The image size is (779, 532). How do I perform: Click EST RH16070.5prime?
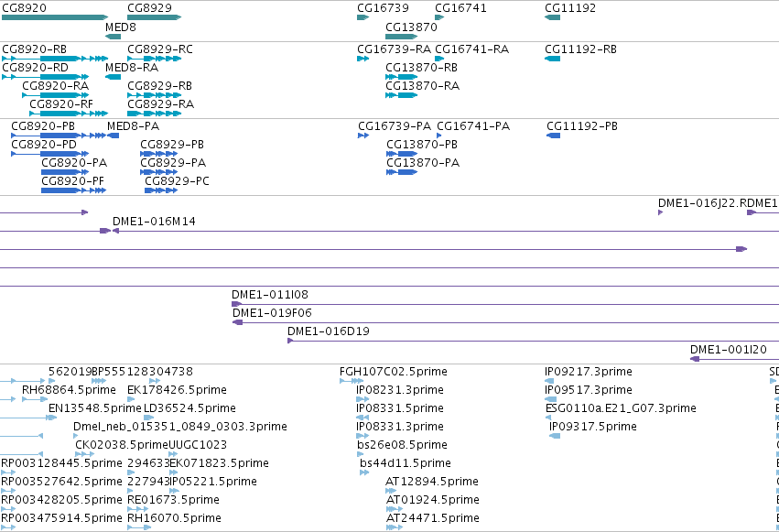tap(174, 518)
